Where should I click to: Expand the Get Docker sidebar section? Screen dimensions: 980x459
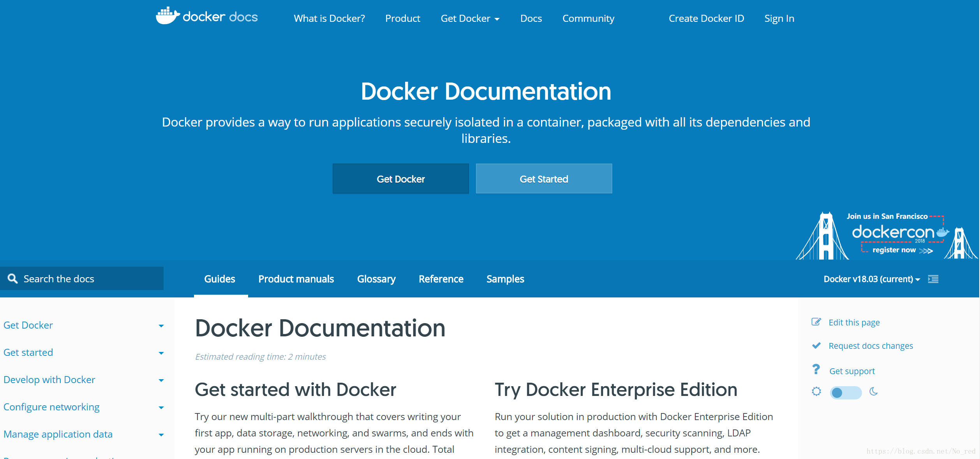(161, 326)
